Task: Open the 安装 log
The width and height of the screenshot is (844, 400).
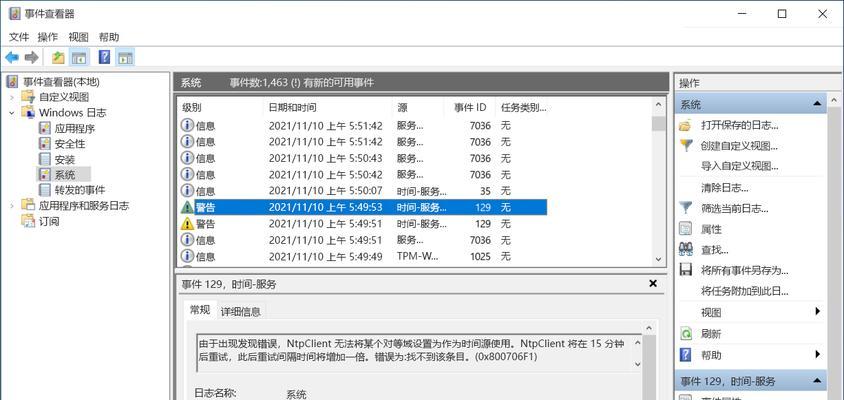Action: tap(64, 160)
